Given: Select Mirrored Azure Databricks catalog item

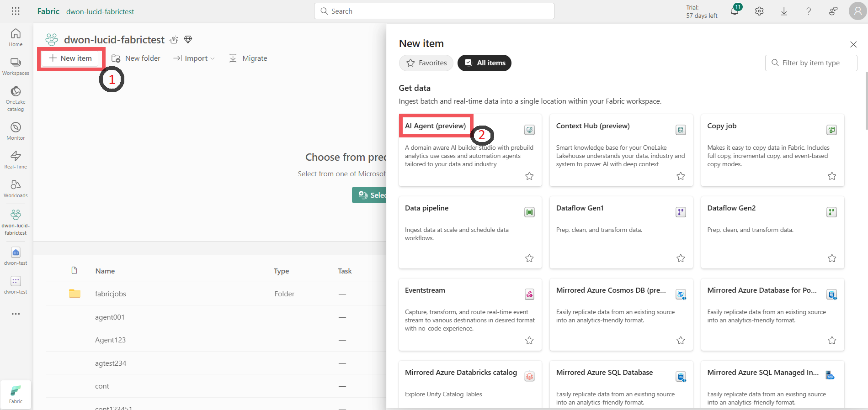Looking at the screenshot, I should click(x=470, y=384).
